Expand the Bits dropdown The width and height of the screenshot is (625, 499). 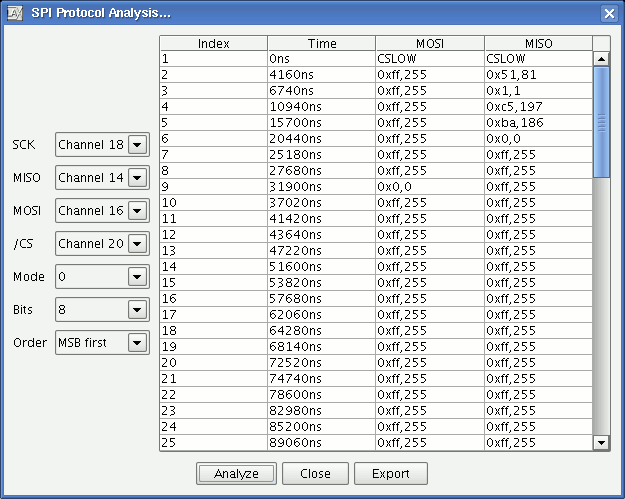(x=138, y=310)
